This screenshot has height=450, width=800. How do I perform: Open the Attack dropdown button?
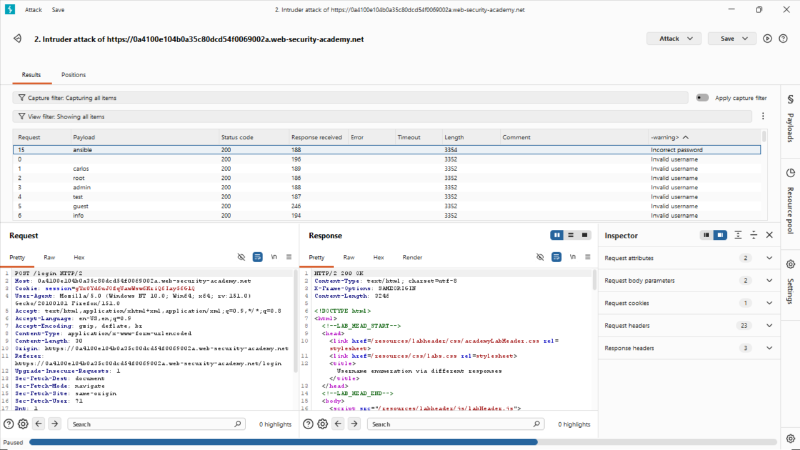[x=674, y=39]
